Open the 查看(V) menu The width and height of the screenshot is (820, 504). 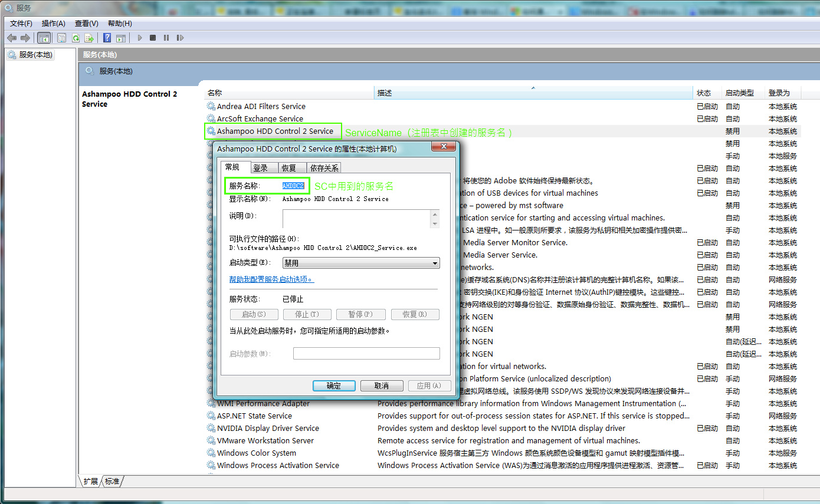[87, 23]
